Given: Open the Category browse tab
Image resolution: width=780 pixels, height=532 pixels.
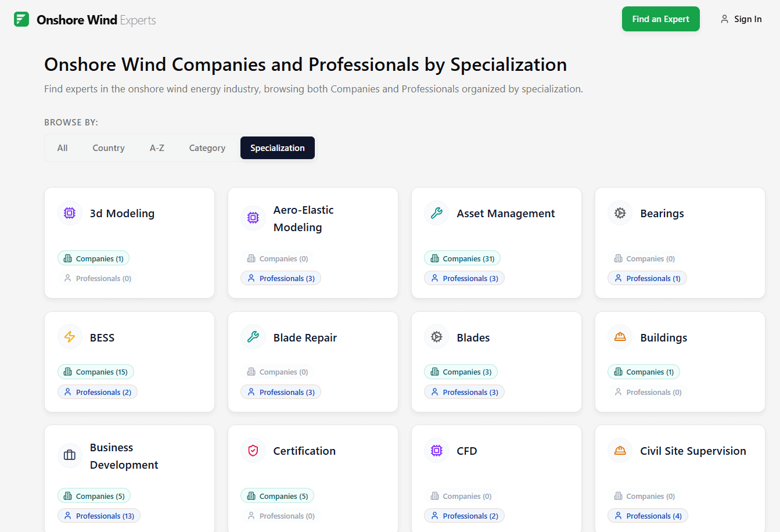Looking at the screenshot, I should point(207,148).
